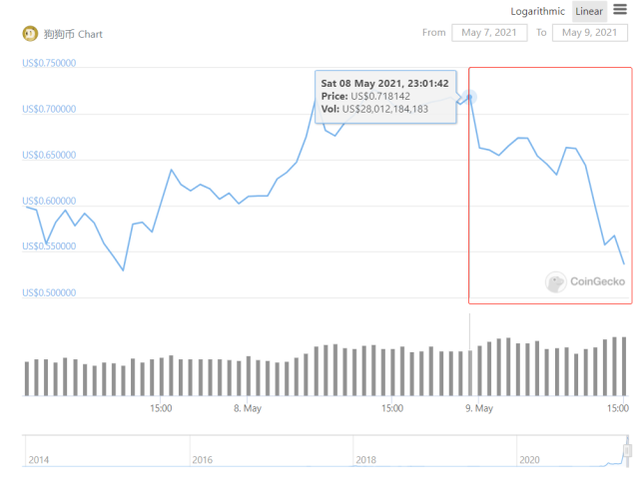640x485 pixels.
Task: Click the 狗狗币 Chart title
Action: coord(73,34)
